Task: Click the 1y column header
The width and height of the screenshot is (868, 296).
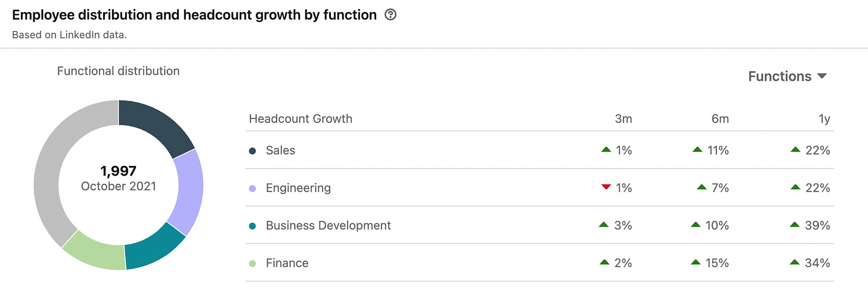Action: tap(824, 119)
